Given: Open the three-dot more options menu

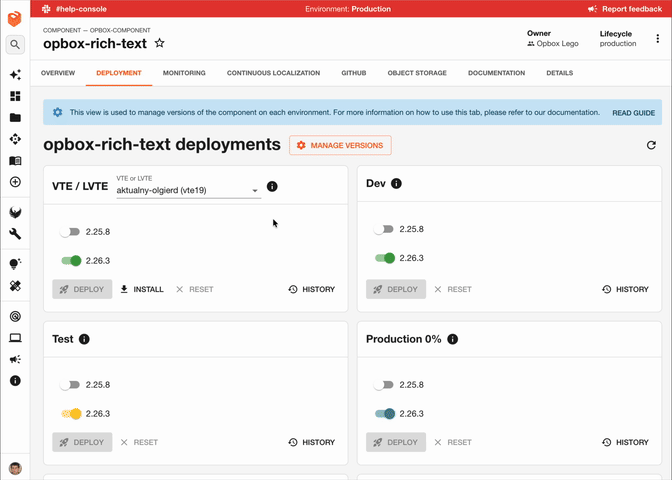Looking at the screenshot, I should [x=657, y=39].
